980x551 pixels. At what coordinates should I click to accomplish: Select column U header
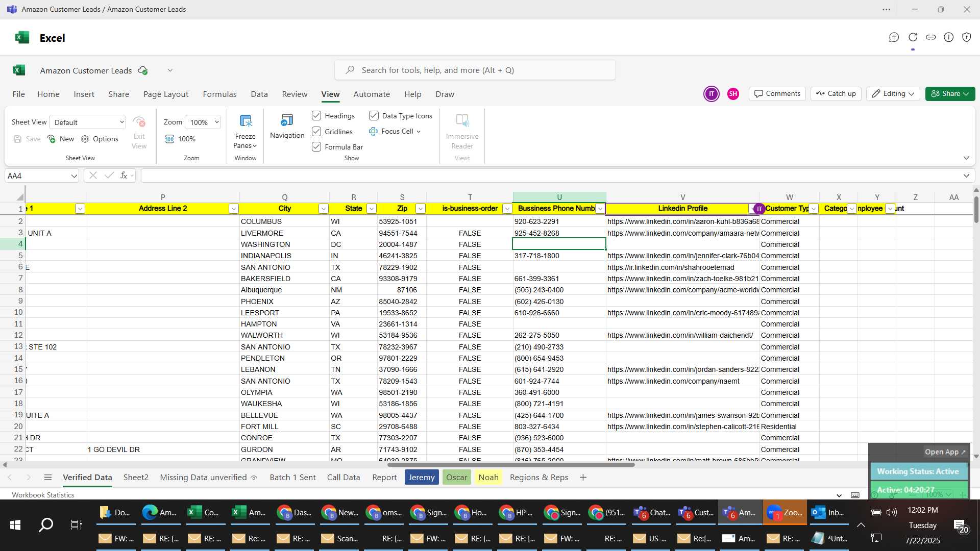pyautogui.click(x=559, y=197)
